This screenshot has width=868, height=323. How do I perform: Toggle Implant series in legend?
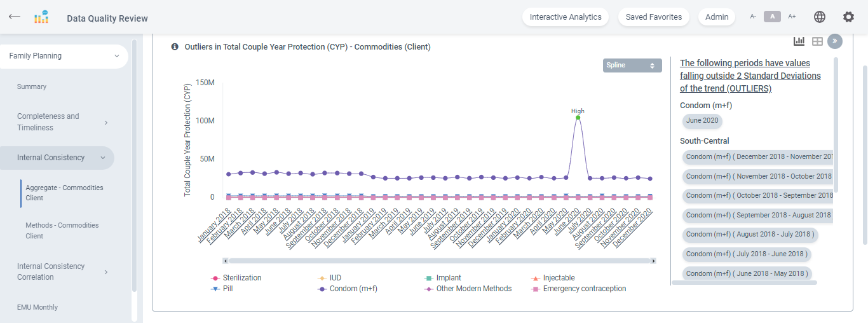443,278
